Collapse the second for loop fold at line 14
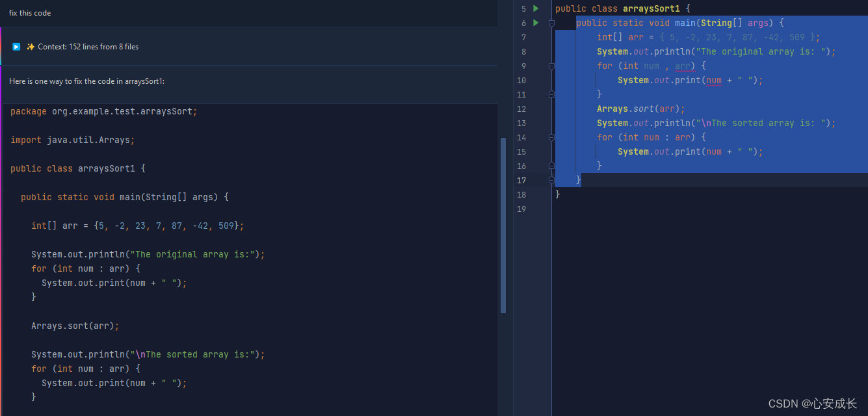The image size is (868, 416). click(x=551, y=137)
